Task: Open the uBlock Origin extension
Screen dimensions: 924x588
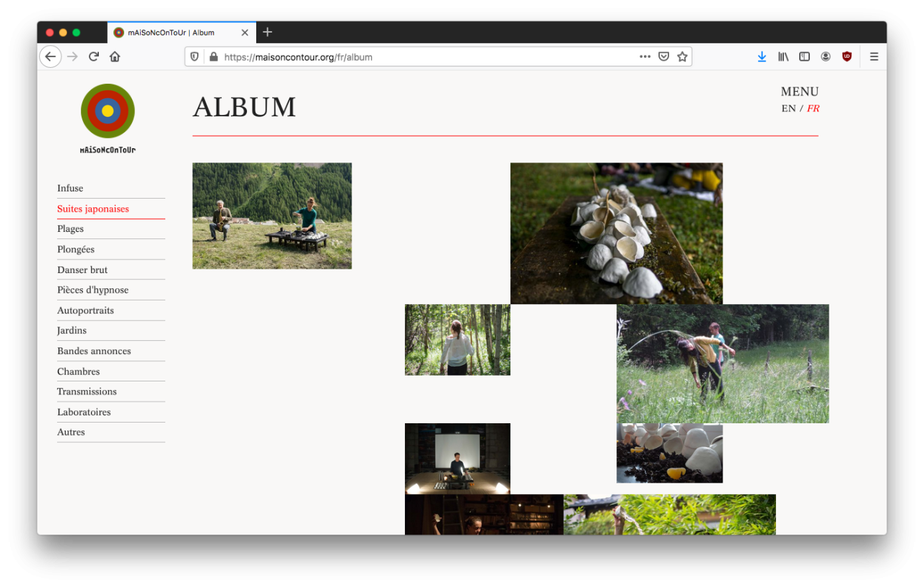Action: (x=847, y=56)
